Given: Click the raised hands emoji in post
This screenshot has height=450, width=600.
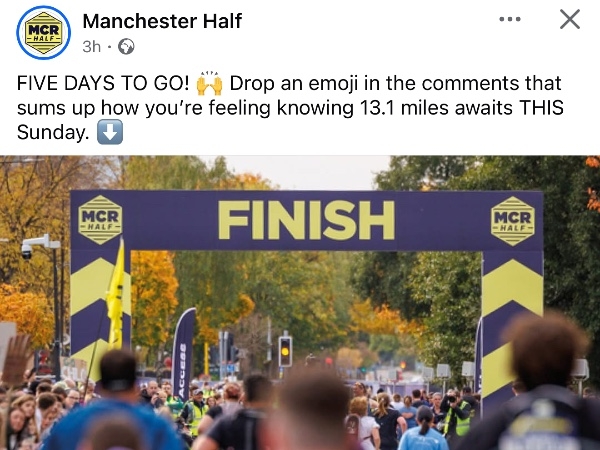Looking at the screenshot, I should coord(209,83).
